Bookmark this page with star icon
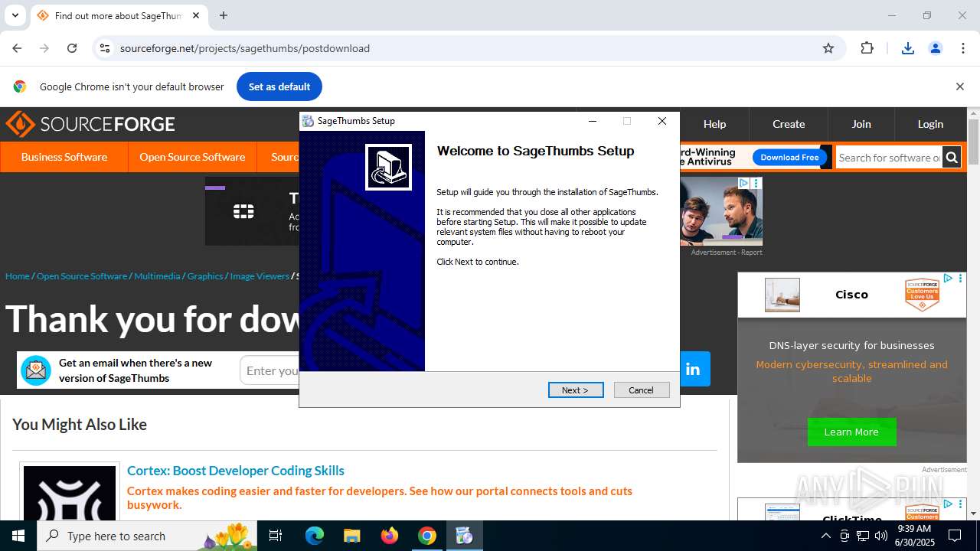The width and height of the screenshot is (980, 551). tap(828, 48)
